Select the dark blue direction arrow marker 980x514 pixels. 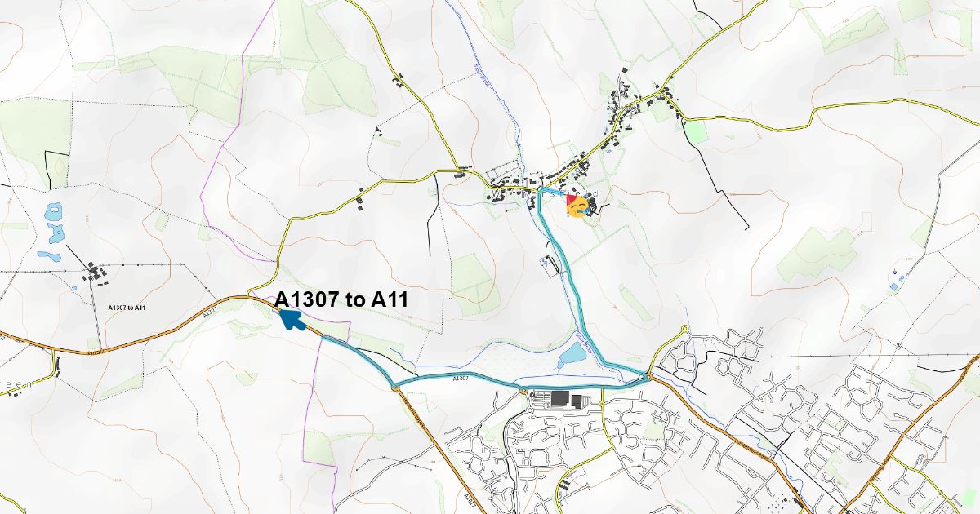tap(290, 318)
